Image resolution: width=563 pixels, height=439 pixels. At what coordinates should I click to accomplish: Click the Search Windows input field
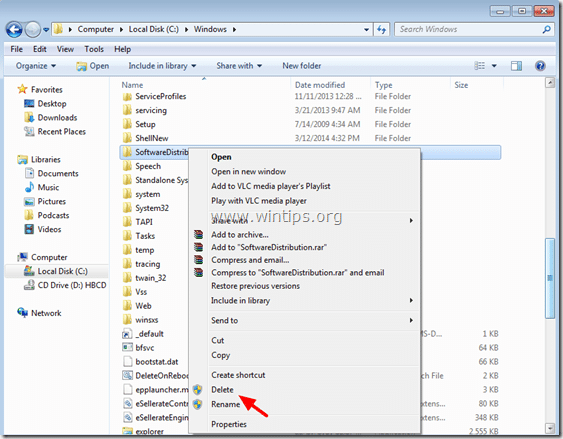tap(469, 29)
